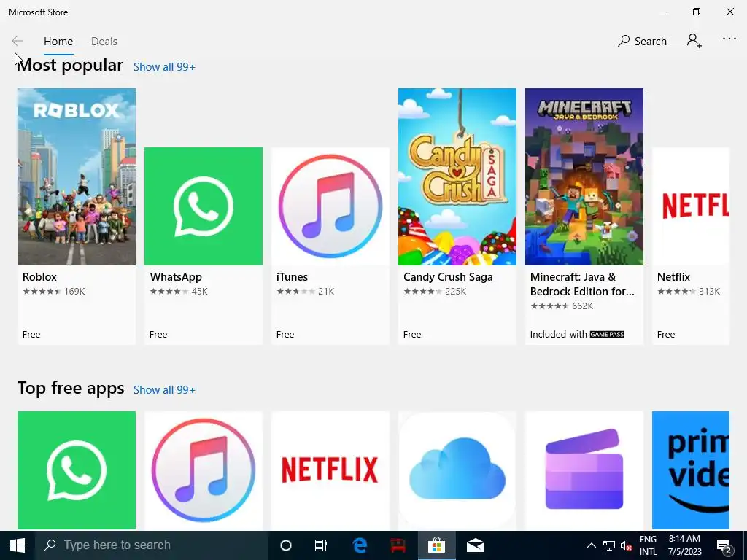Click Netflix 313K rating
747x560 pixels.
coord(689,292)
